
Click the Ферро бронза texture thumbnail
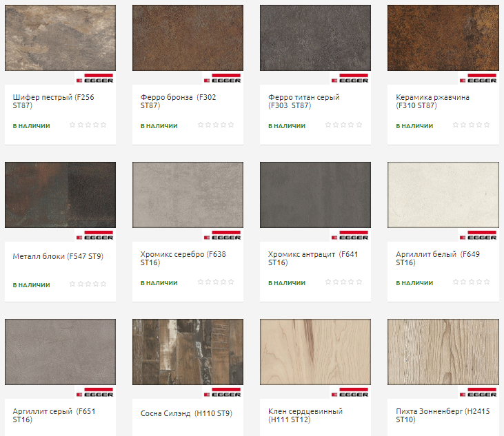point(188,38)
